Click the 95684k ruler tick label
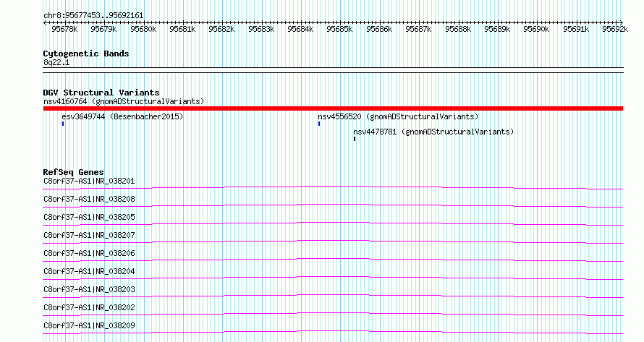This screenshot has width=644, height=342. [x=300, y=29]
